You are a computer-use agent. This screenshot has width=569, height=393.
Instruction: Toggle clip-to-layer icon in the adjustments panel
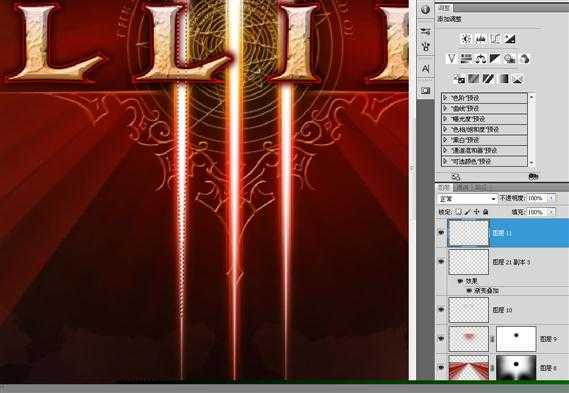click(533, 176)
